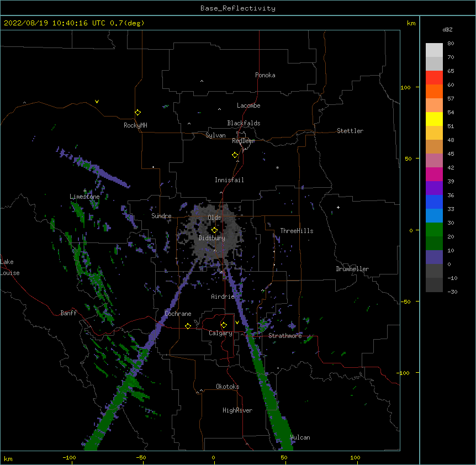Click the Airdrie city label
Image resolution: width=476 pixels, height=465 pixels.
click(x=223, y=297)
